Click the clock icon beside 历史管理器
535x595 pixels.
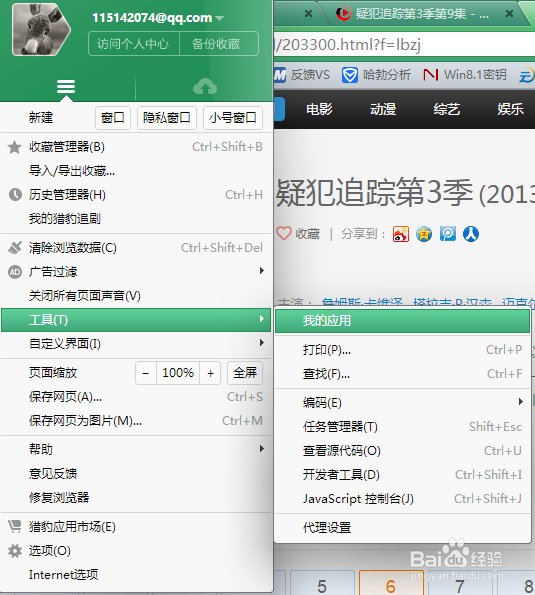15,195
